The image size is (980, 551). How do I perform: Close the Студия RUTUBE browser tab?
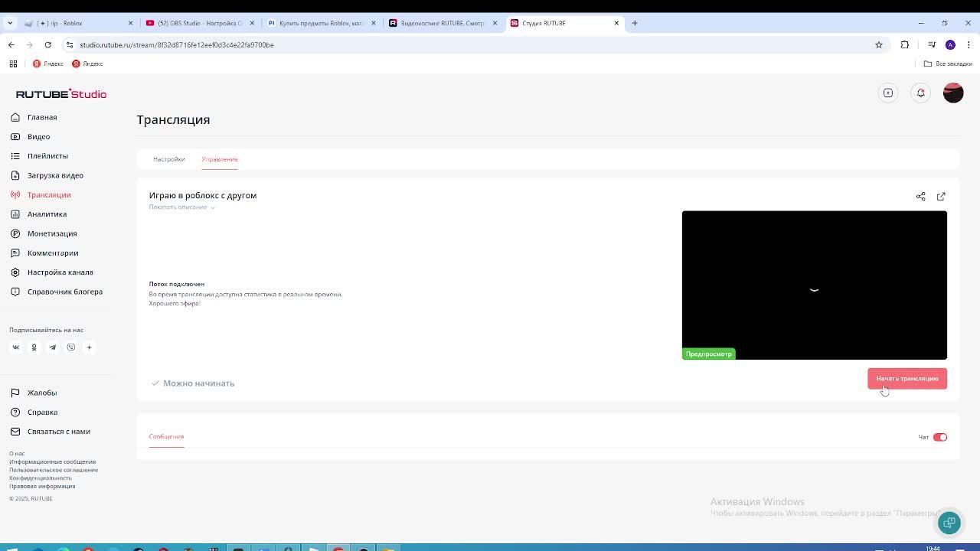pyautogui.click(x=616, y=23)
